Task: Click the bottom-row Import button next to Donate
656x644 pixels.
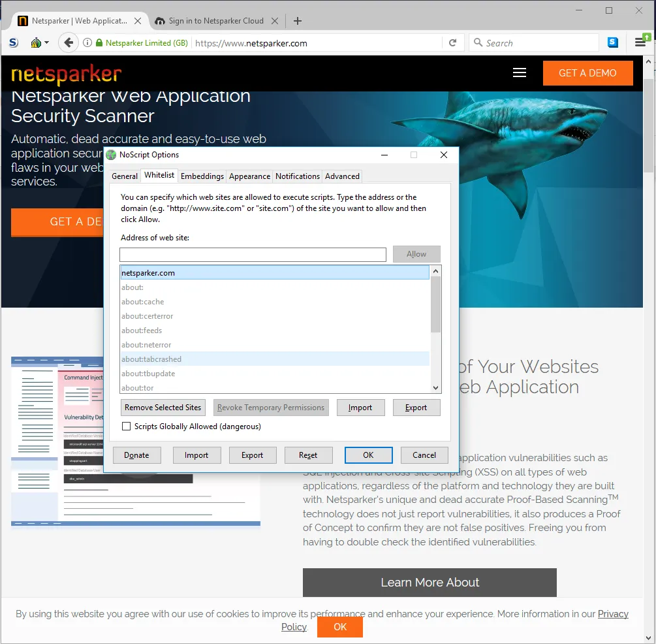Action: (196, 455)
